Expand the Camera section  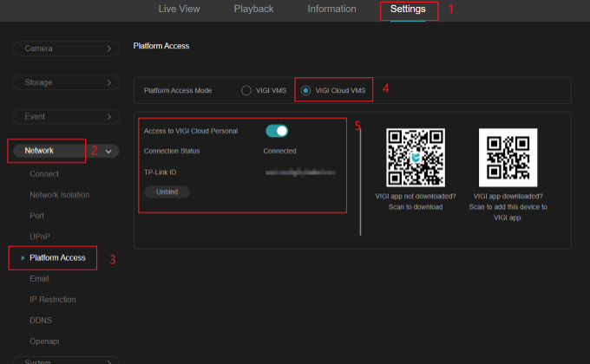point(66,49)
